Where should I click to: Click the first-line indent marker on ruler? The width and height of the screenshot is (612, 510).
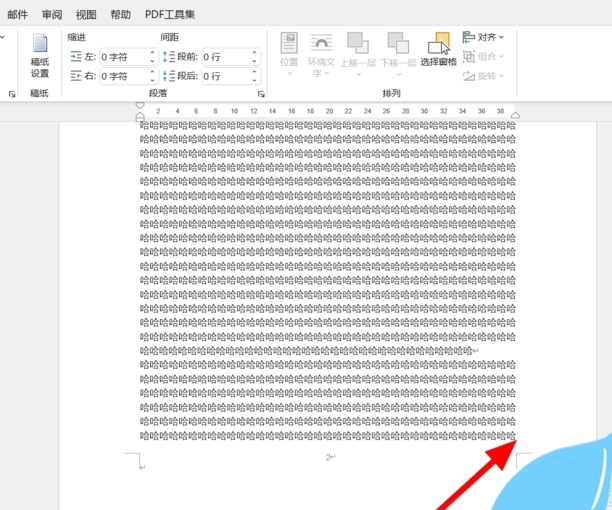pyautogui.click(x=141, y=105)
